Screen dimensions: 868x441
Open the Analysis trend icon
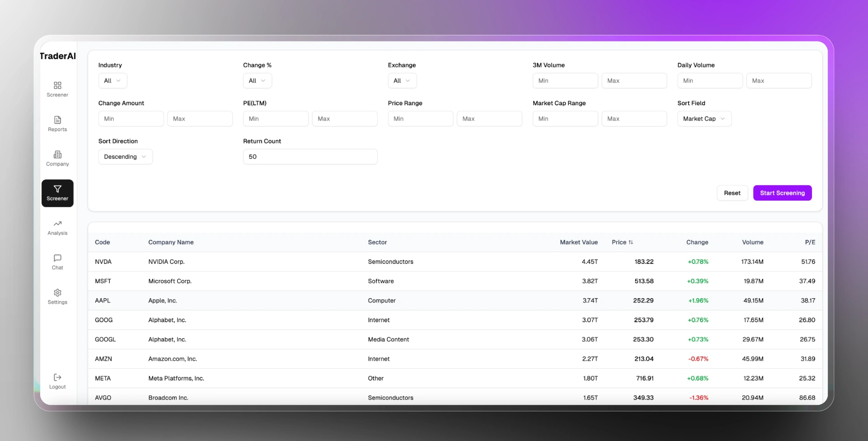pyautogui.click(x=57, y=224)
